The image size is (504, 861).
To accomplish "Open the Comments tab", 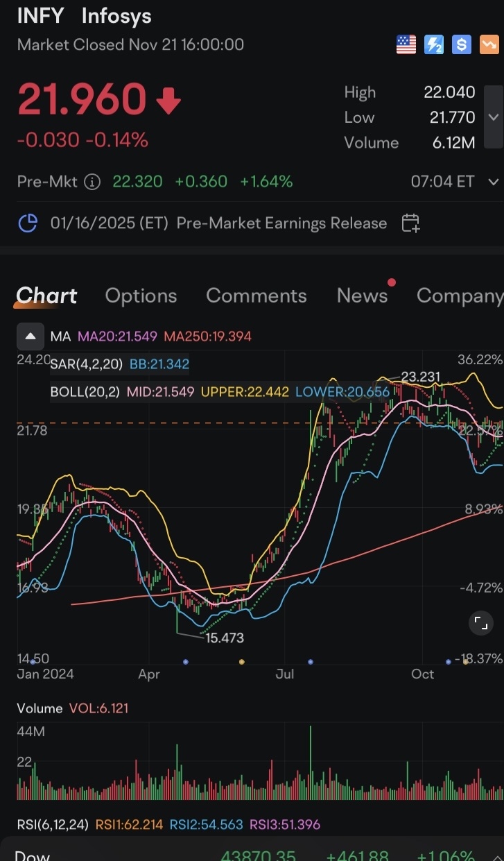I will pos(257,296).
